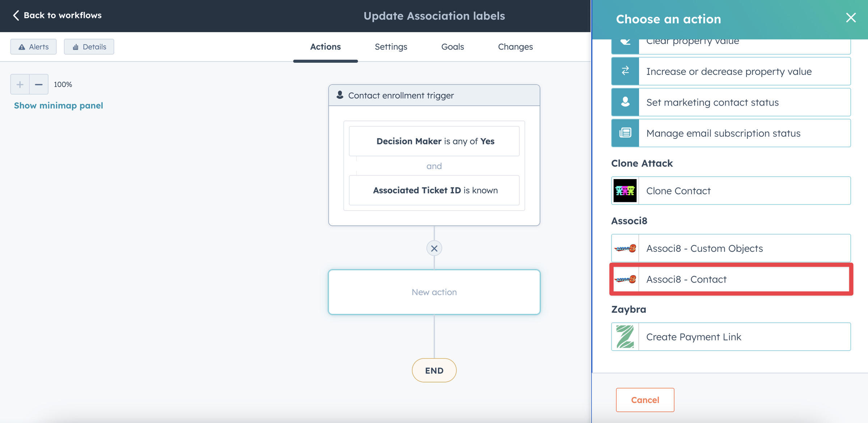Select Associ8 - Custom Objects action
The width and height of the screenshot is (868, 423).
point(731,248)
